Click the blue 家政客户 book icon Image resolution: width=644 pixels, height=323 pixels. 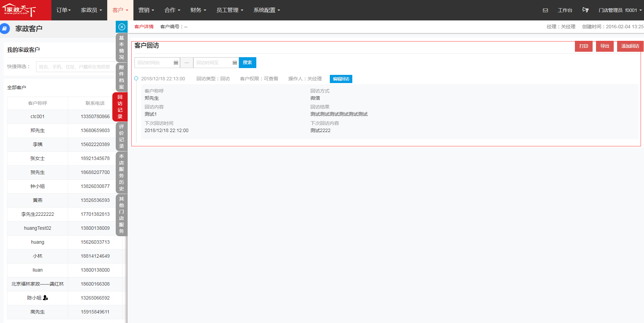[5, 29]
